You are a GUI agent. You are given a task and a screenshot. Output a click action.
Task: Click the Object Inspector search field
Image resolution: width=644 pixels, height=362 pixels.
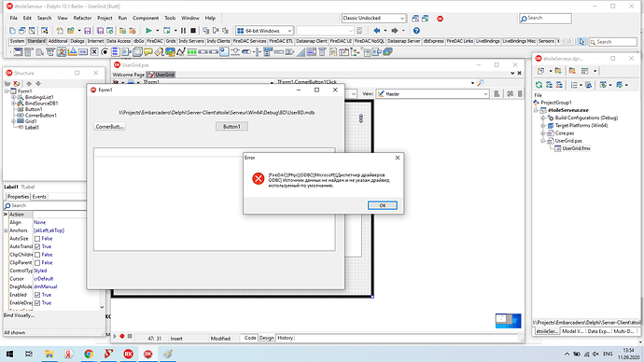45,205
